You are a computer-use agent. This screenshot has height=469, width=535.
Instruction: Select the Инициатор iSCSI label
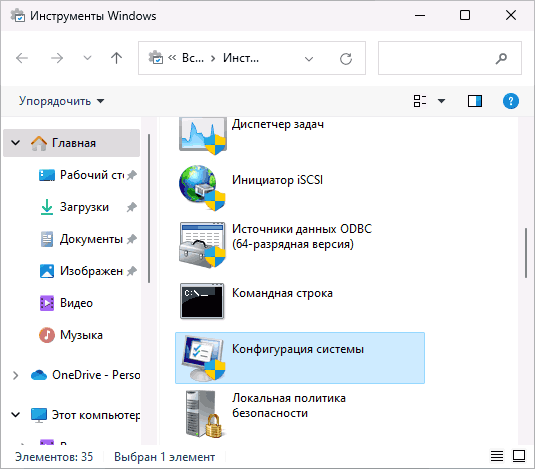pos(277,179)
